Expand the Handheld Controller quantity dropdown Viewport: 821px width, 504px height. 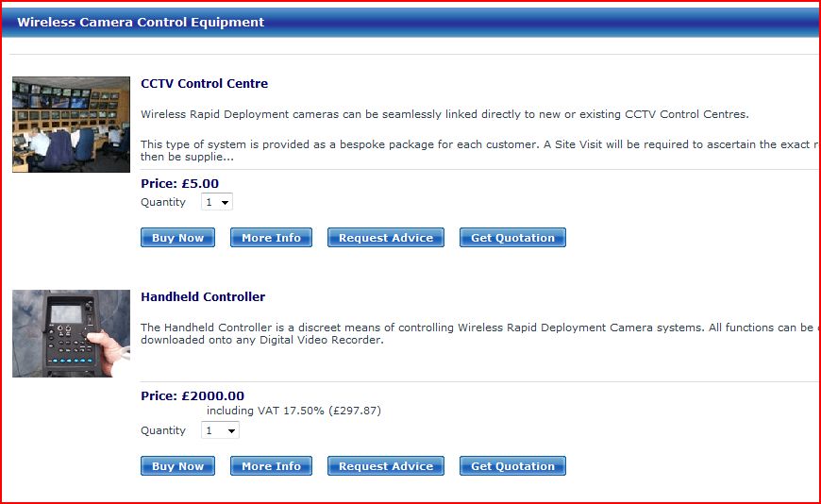pos(221,430)
